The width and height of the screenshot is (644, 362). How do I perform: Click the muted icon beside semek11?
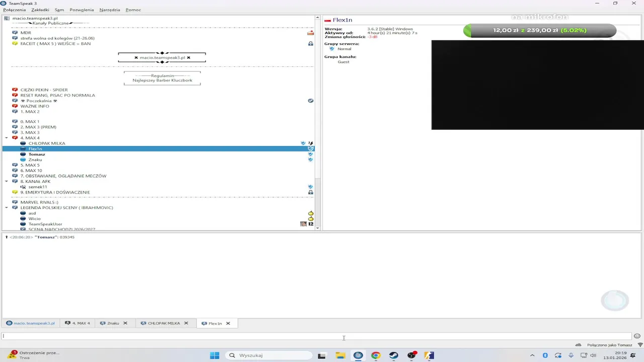coord(23,187)
